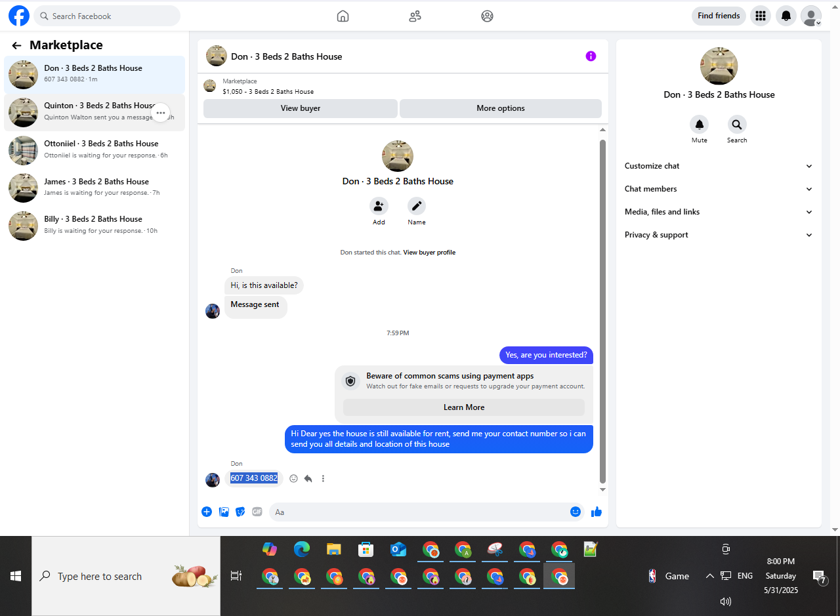
Task: Click the Find friends button
Action: (x=719, y=16)
